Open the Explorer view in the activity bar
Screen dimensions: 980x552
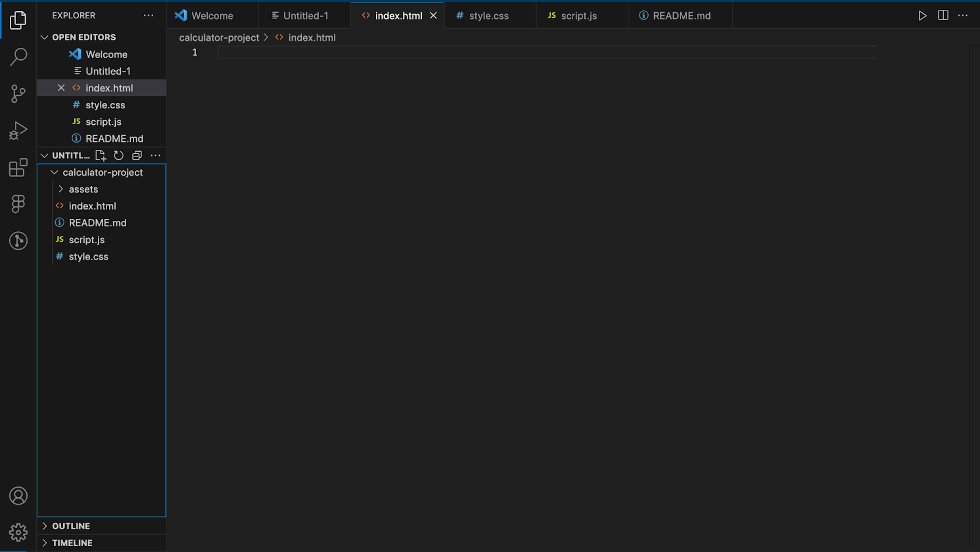(18, 20)
